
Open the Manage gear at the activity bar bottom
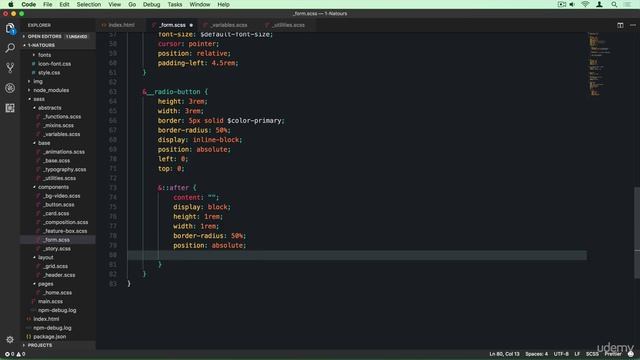click(x=10, y=340)
